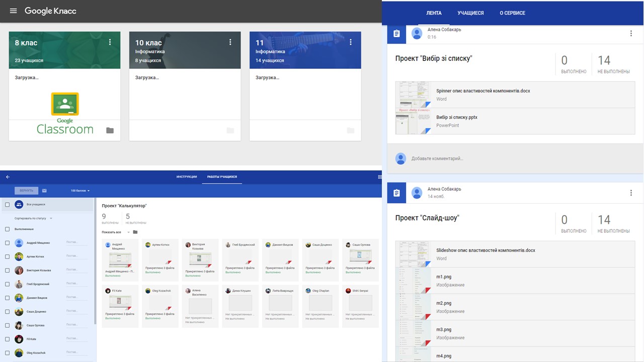Click assignment icon of Слайд-шоу post
The height and width of the screenshot is (362, 644).
click(396, 193)
